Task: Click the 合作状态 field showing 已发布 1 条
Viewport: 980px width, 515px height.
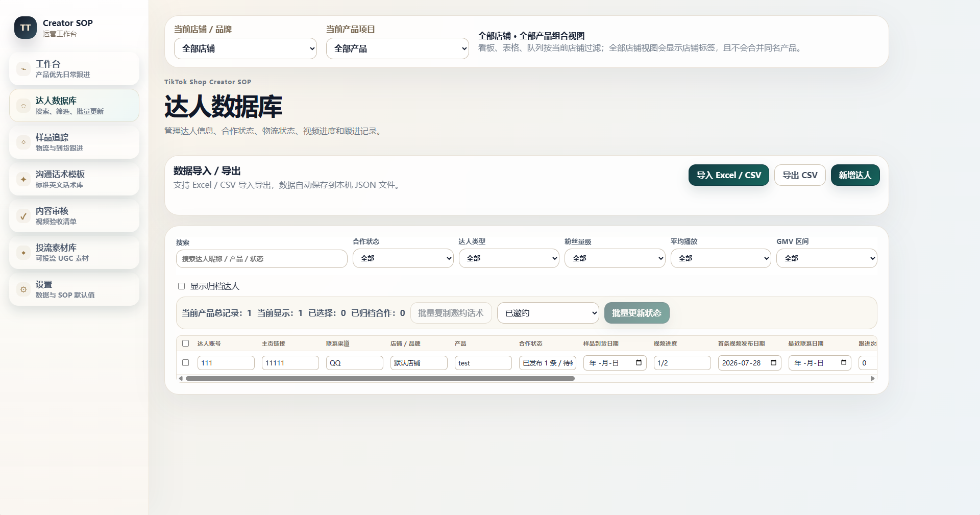Action: coord(548,363)
